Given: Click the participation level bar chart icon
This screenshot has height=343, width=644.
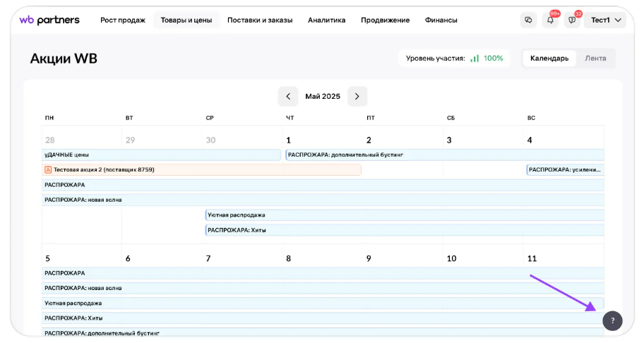Looking at the screenshot, I should (475, 59).
